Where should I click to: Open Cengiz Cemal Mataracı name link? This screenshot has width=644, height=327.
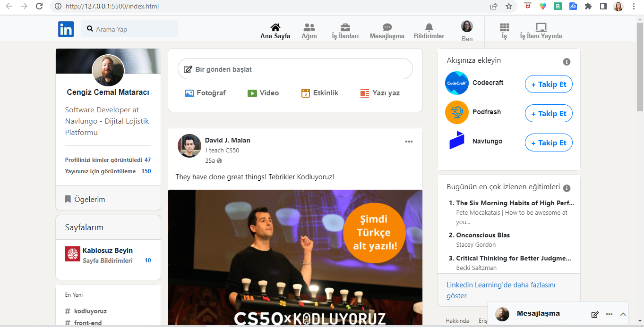pyautogui.click(x=108, y=92)
